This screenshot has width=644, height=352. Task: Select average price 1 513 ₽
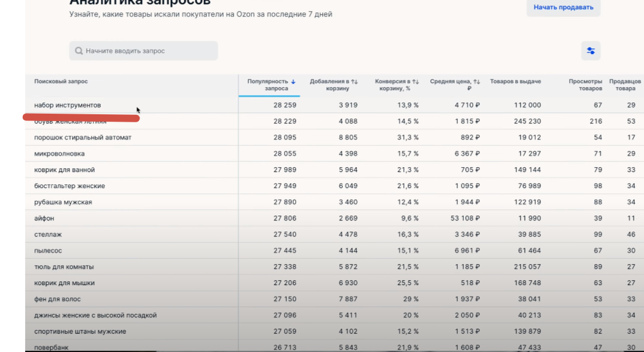467,332
